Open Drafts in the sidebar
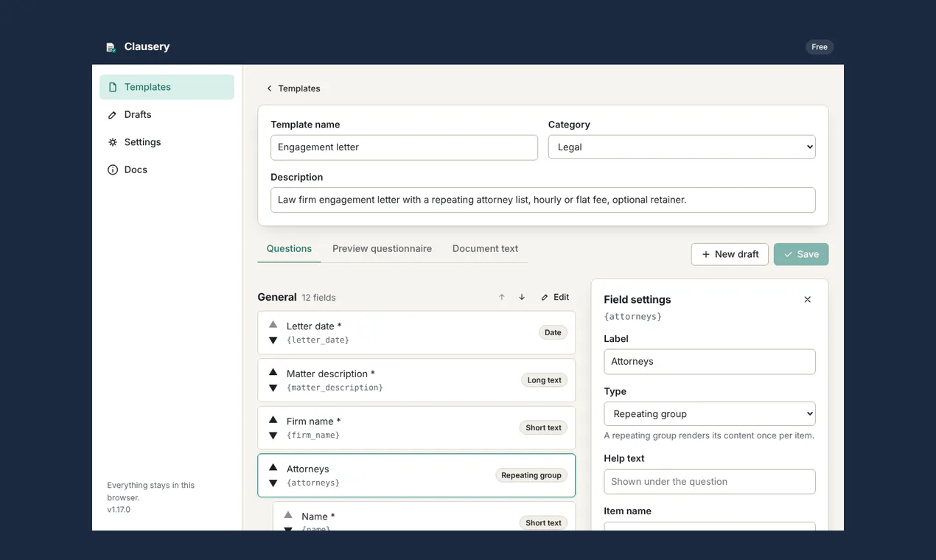This screenshot has width=936, height=560. pos(167,115)
